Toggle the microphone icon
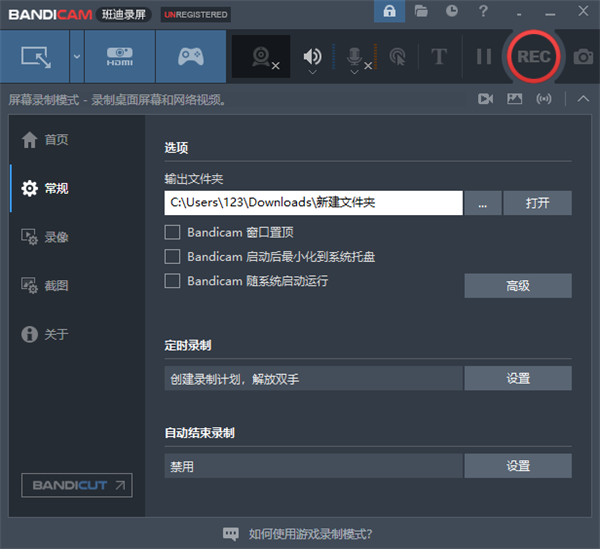The height and width of the screenshot is (549, 600). pyautogui.click(x=355, y=56)
